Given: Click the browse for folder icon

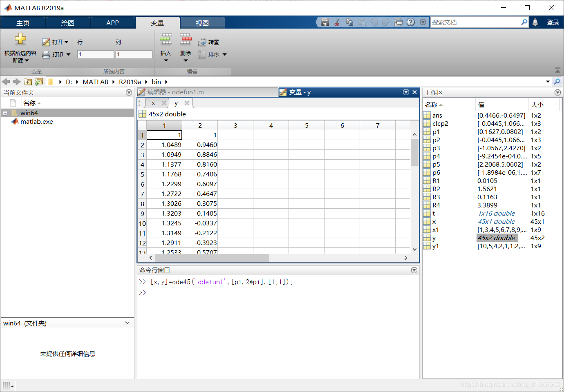Looking at the screenshot, I should (39, 82).
